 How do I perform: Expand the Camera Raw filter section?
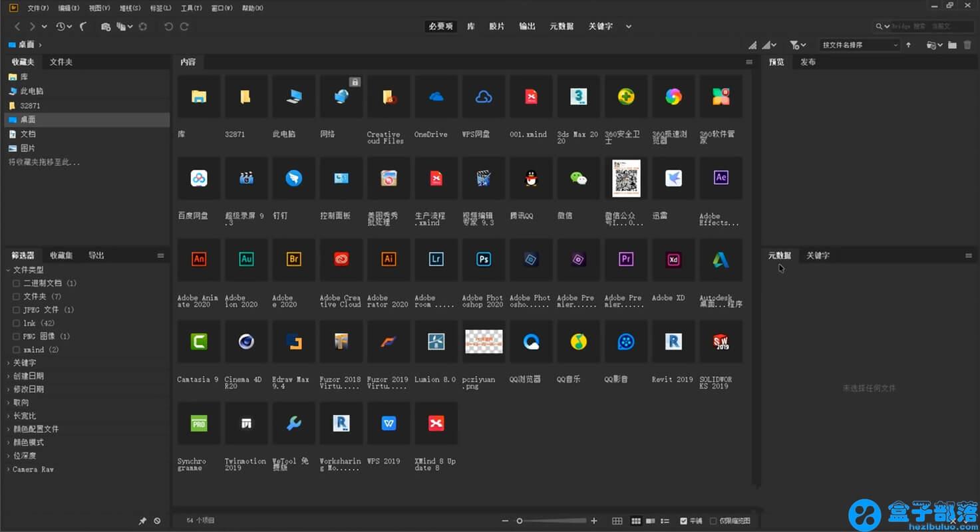pos(9,469)
